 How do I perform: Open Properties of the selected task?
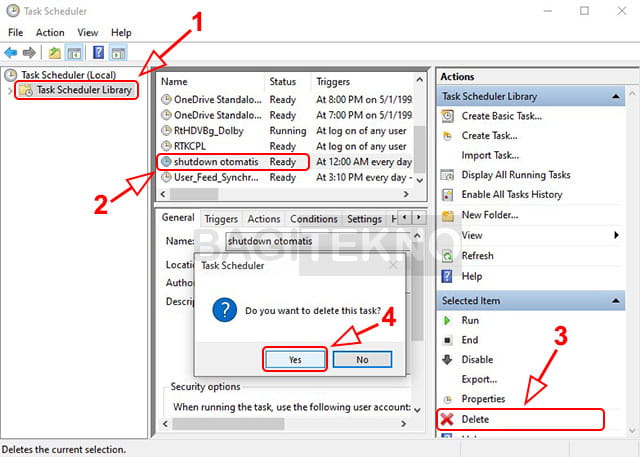click(x=484, y=399)
